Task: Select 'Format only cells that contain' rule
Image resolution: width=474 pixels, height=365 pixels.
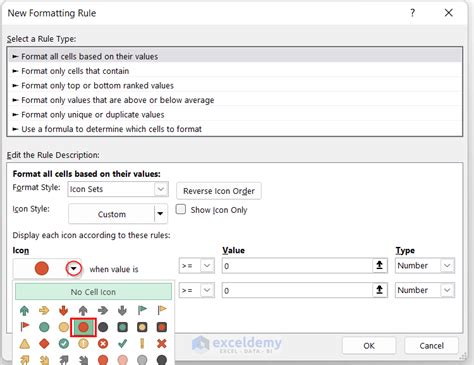Action: [235, 71]
